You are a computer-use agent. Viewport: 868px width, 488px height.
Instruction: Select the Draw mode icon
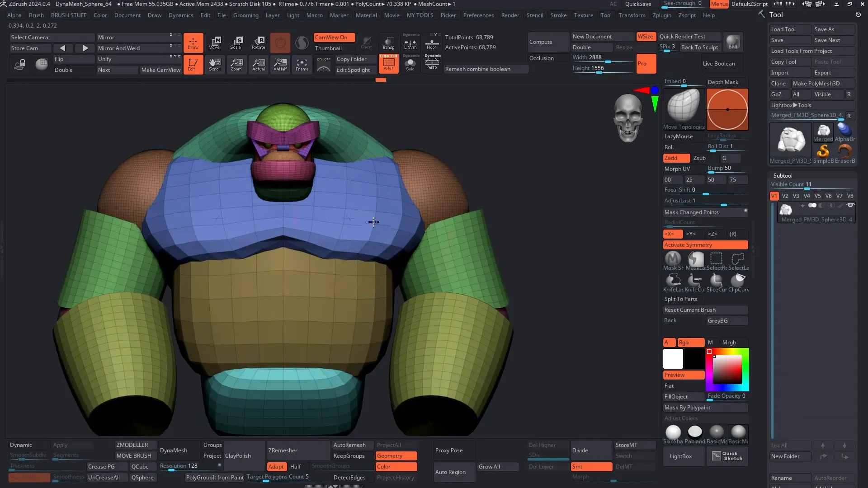click(193, 43)
